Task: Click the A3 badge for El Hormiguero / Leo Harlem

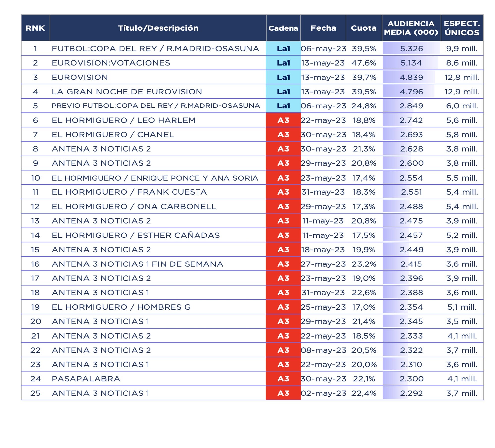Action: click(283, 120)
